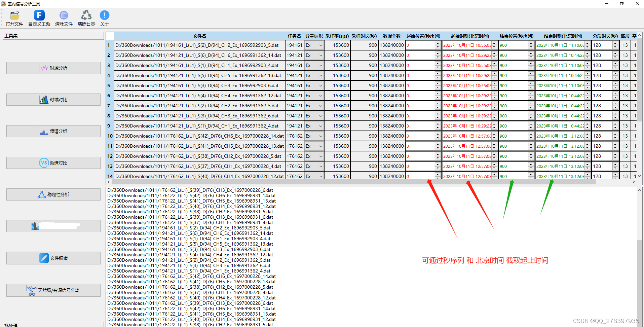Select the first file row in the table

coord(198,45)
